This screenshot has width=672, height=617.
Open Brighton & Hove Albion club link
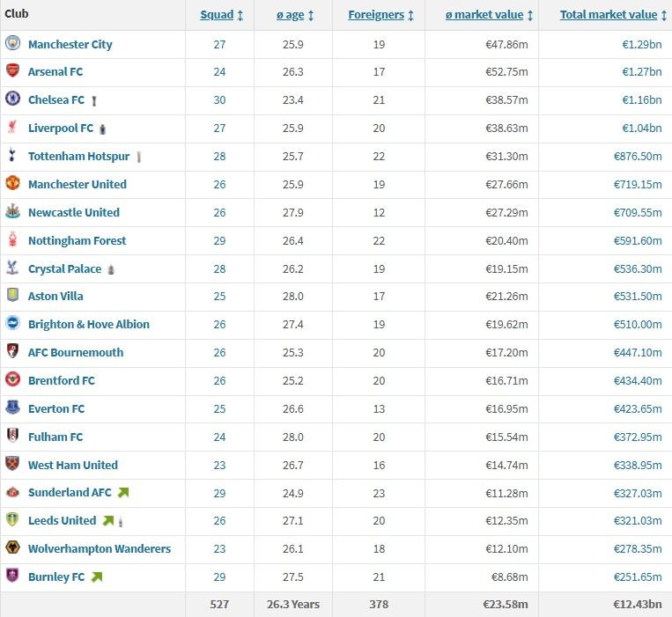(x=88, y=324)
